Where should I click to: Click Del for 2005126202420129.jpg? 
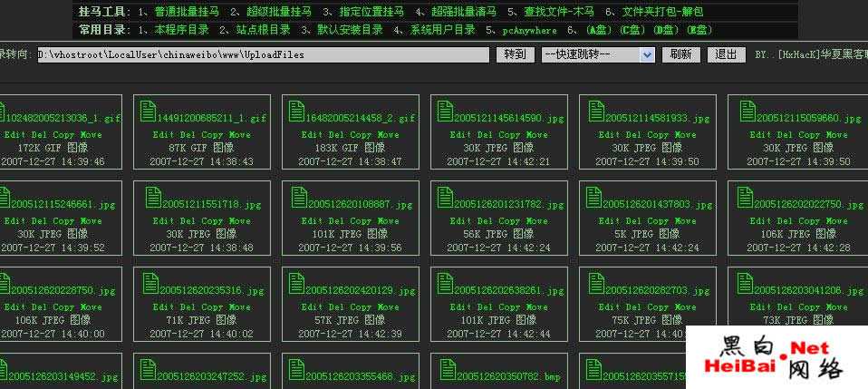[336, 307]
